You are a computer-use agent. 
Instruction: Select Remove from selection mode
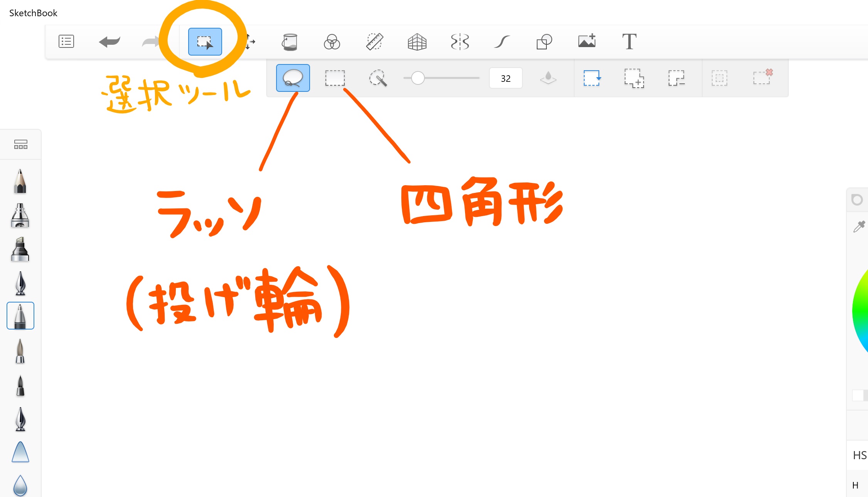[676, 78]
